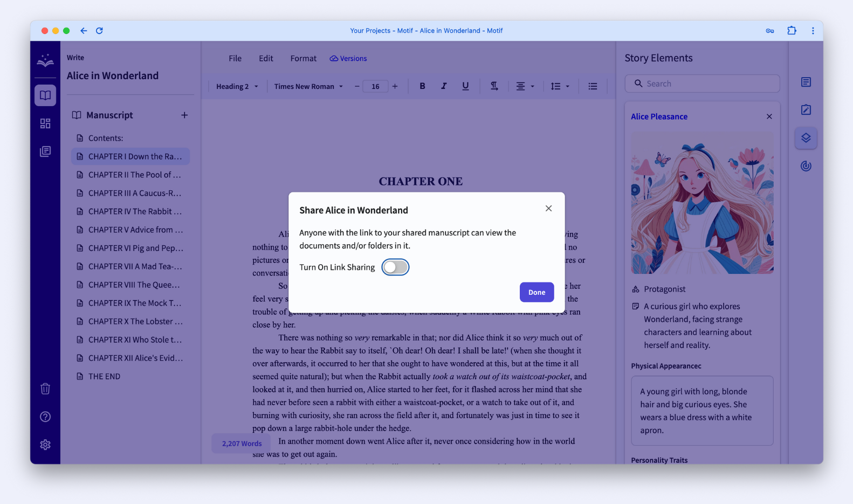
Task: Click the Alice character illustration
Action: (x=702, y=203)
